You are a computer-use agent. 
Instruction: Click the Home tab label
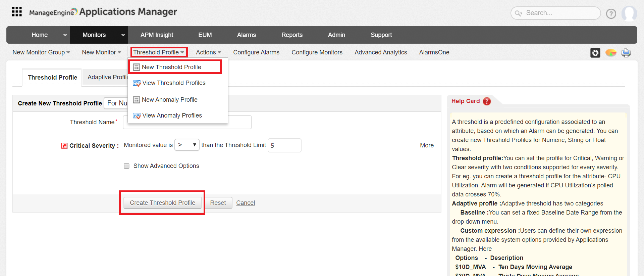(x=40, y=35)
